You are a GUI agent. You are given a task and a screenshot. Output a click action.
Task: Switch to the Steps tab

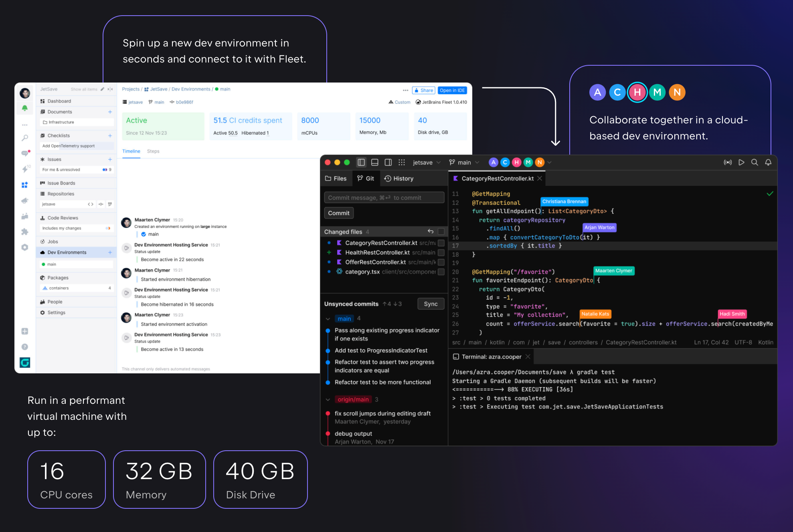pyautogui.click(x=153, y=151)
